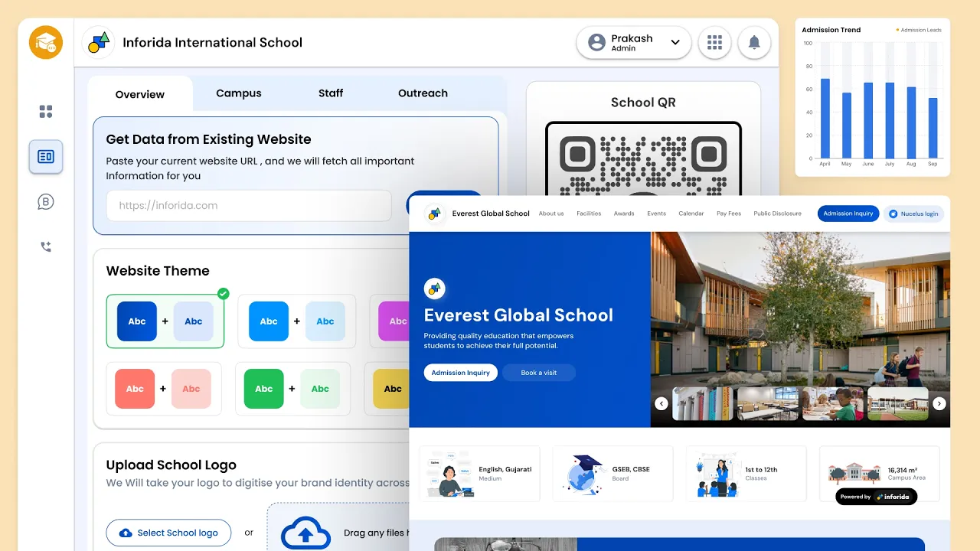The height and width of the screenshot is (551, 980).
Task: Open Events in school website nav
Action: coord(656,214)
